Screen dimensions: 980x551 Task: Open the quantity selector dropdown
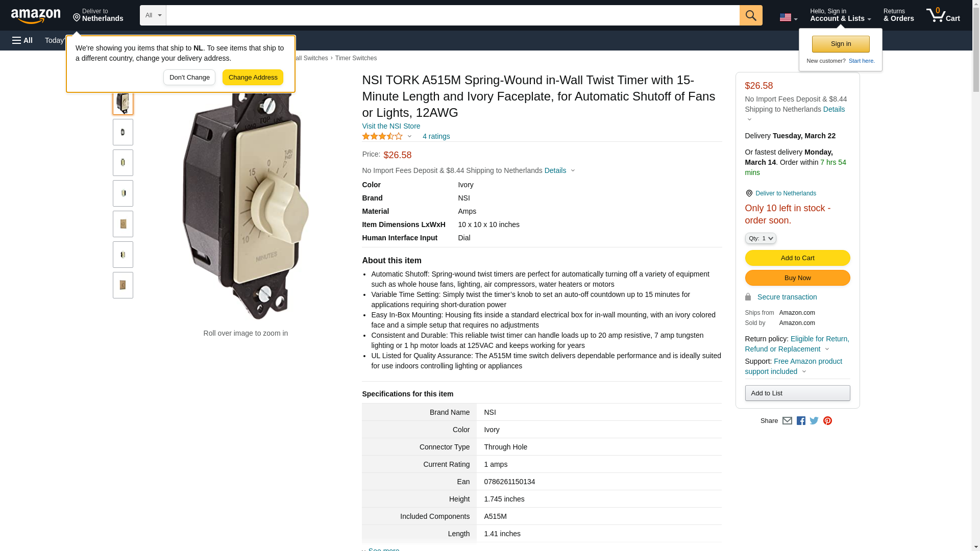[760, 238]
